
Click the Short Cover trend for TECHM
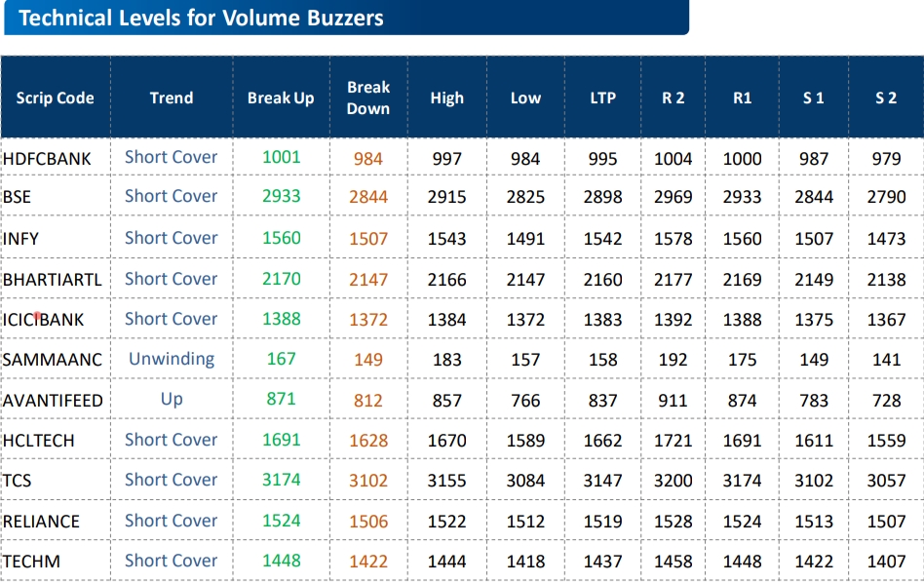(172, 561)
